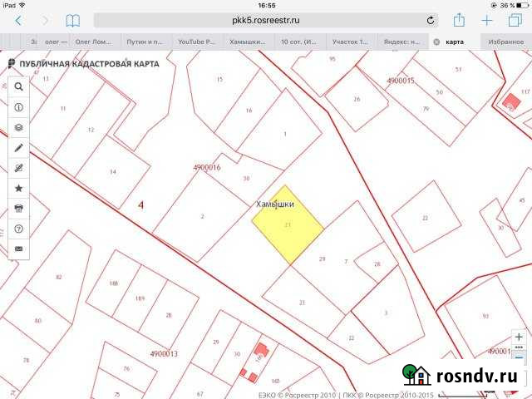Open new Safari tab with plus

coord(487,20)
